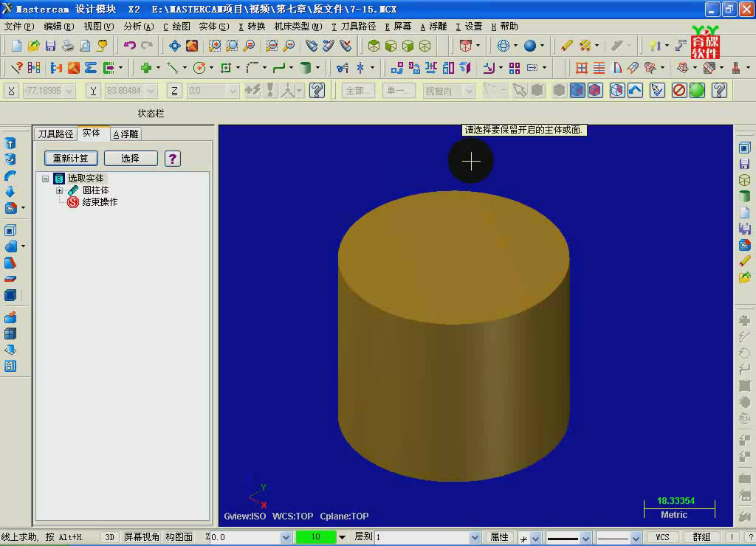The image size is (756, 546).
Task: Open the 刀具路径 menu
Action: click(354, 27)
